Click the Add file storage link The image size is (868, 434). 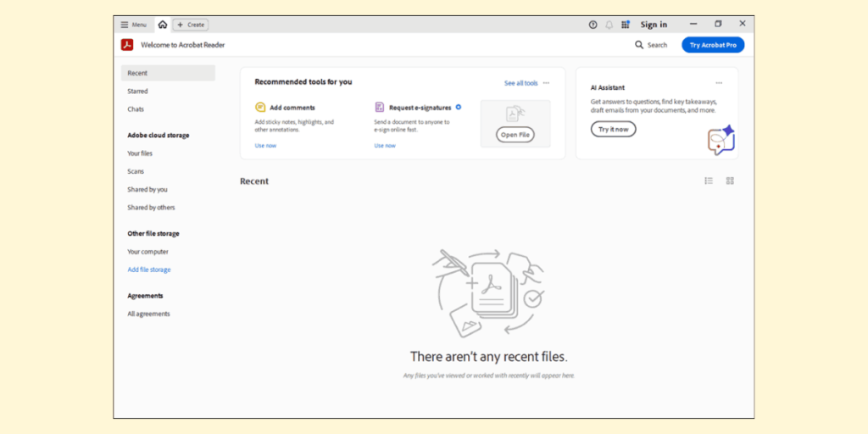tap(149, 270)
